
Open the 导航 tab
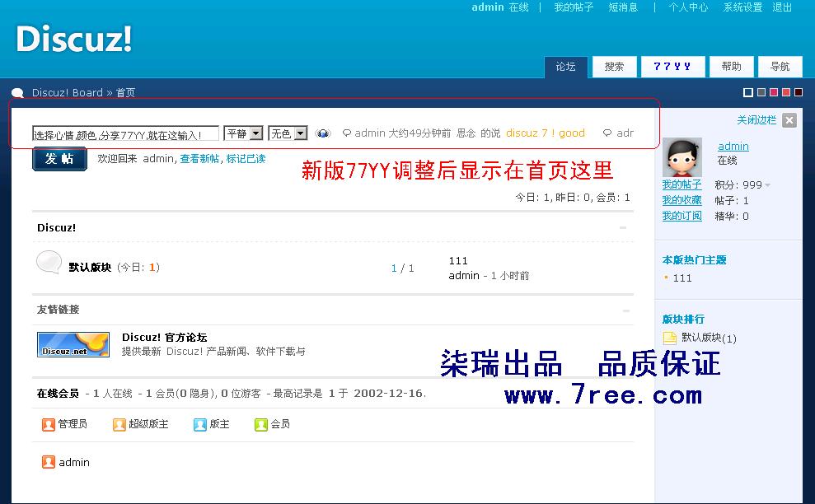click(x=780, y=67)
